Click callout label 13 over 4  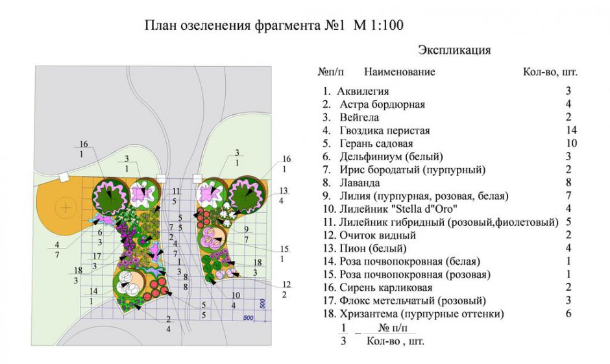283,195
